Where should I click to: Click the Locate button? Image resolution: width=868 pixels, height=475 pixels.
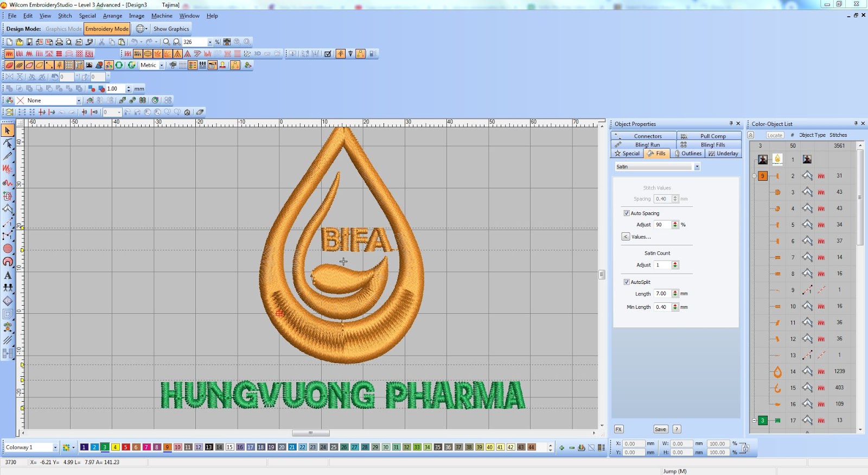click(775, 135)
